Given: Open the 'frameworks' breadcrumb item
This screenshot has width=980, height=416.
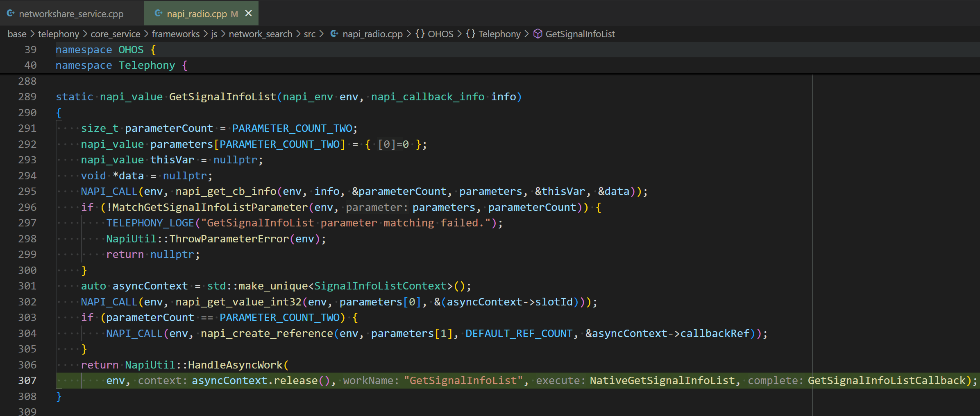Looking at the screenshot, I should (x=176, y=34).
